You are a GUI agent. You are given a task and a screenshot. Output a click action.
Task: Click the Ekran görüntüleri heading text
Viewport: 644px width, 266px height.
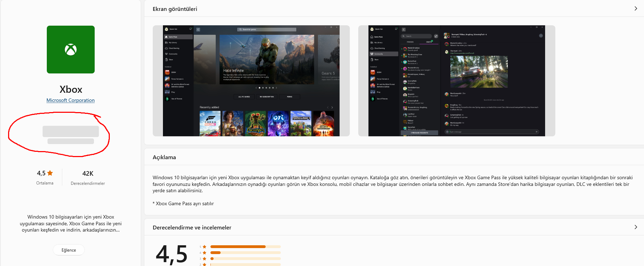(x=175, y=9)
